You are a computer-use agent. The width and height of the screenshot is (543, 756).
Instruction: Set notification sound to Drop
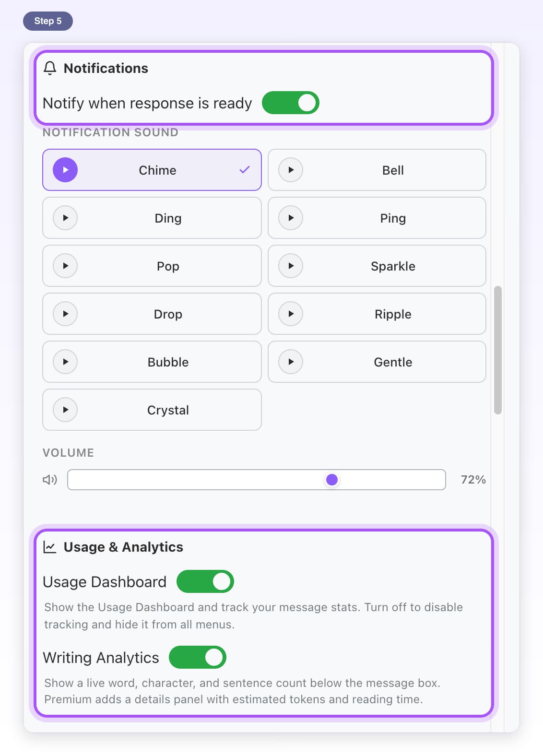click(152, 314)
